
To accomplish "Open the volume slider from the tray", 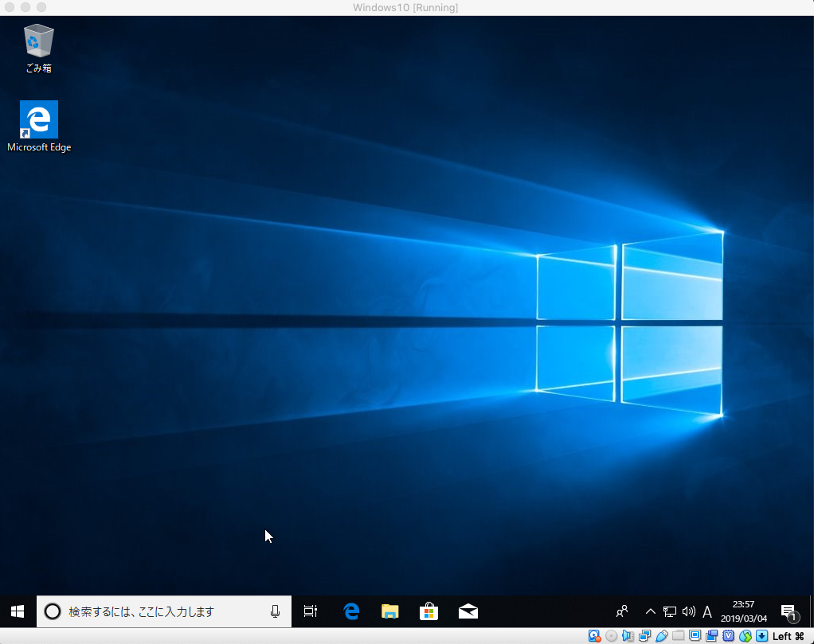I will click(687, 611).
